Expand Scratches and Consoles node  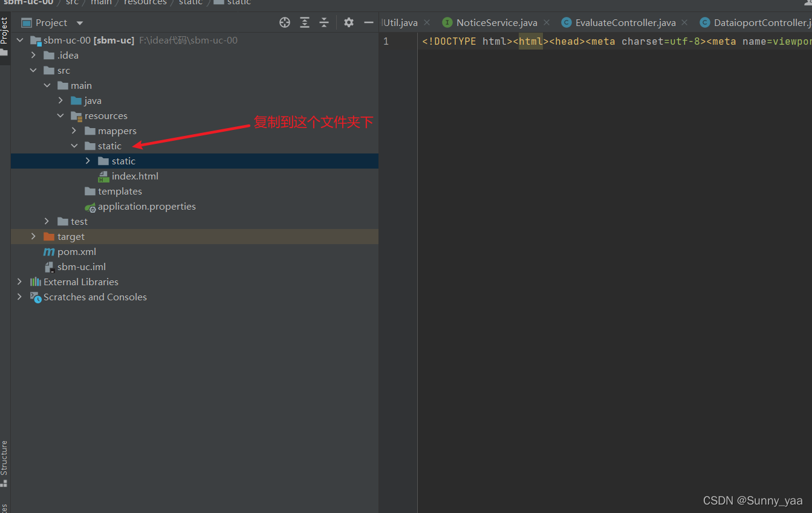click(x=20, y=297)
